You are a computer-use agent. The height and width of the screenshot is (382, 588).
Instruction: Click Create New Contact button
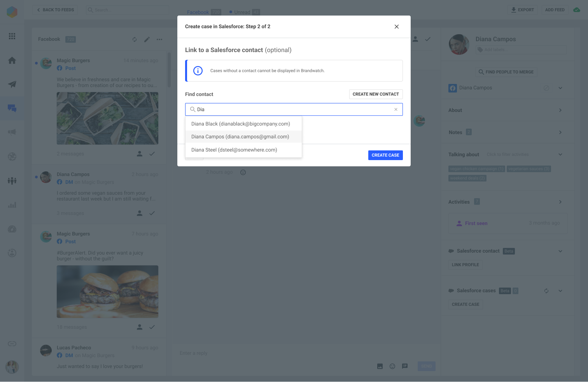pyautogui.click(x=376, y=94)
